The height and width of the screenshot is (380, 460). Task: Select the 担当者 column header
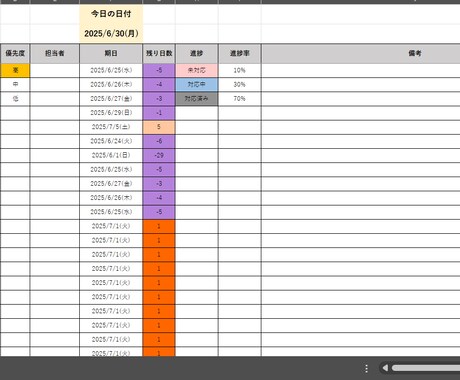pyautogui.click(x=55, y=53)
